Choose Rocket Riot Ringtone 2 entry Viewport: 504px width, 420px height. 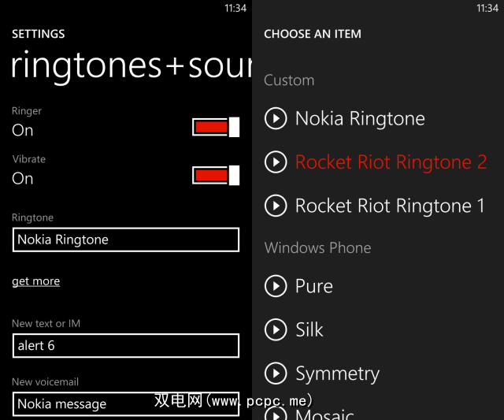[391, 162]
